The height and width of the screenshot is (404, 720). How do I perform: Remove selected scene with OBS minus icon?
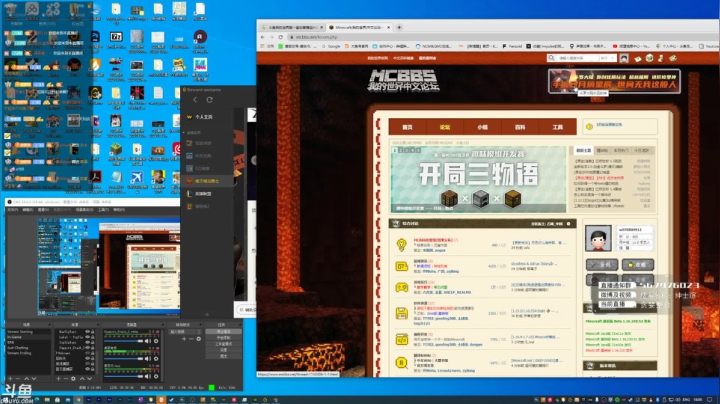tap(18, 378)
